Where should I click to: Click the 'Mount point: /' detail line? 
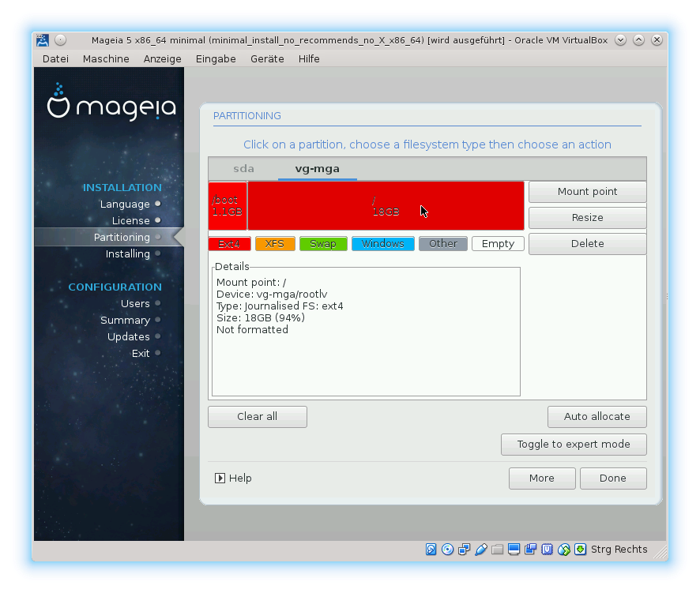click(x=251, y=283)
